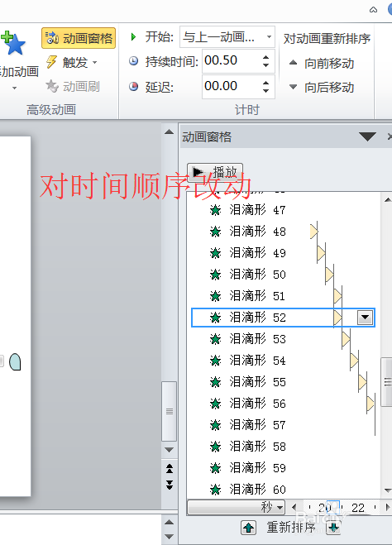
Task: Click the slide area scrollbar thumb
Action: pyautogui.click(x=170, y=412)
